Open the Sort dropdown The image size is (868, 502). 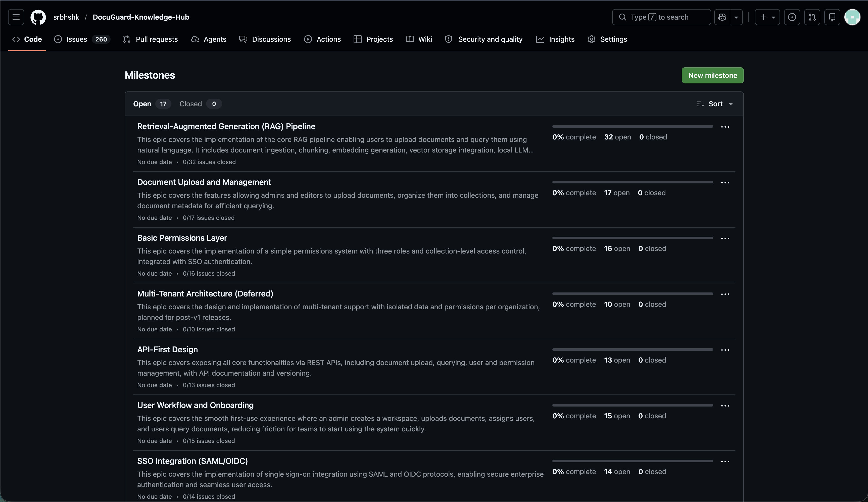pos(714,104)
